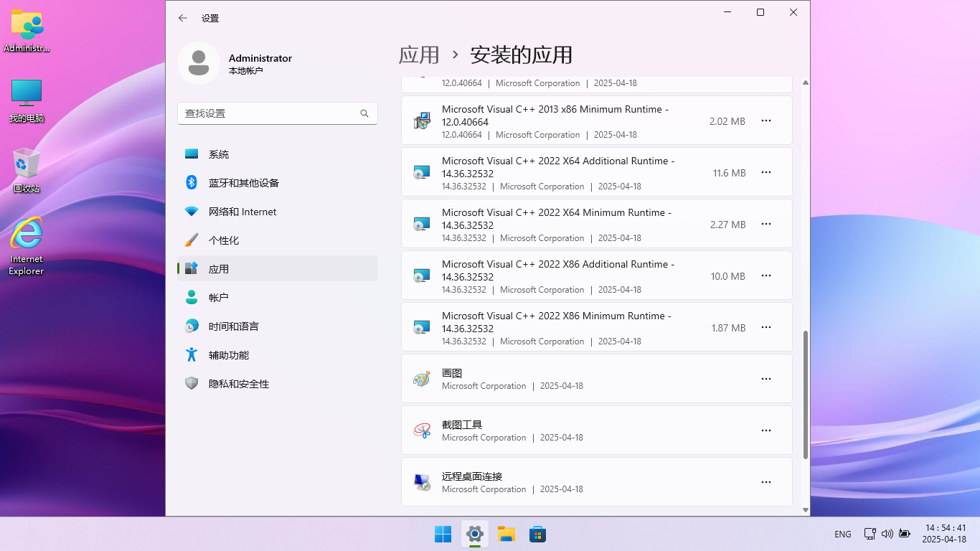This screenshot has width=980, height=551.
Task: Click the Bluetooth icon for 蓝牙和其他设备
Action: pyautogui.click(x=192, y=182)
